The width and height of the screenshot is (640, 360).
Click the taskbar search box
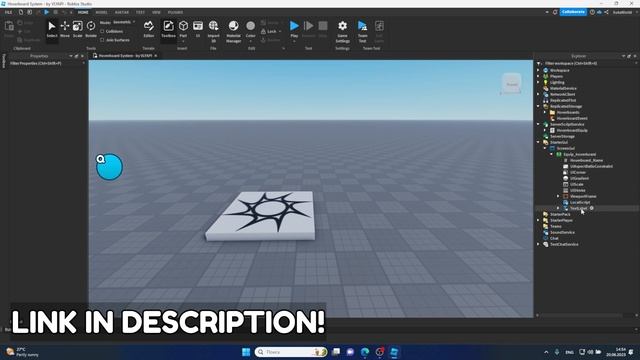(291, 352)
